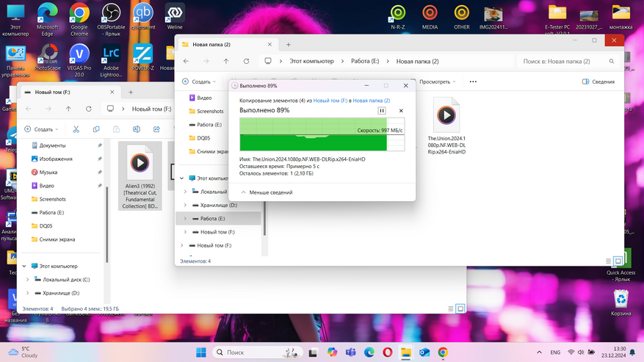
Task: Switch to large thumbnails view in front window
Action: pyautogui.click(x=618, y=261)
